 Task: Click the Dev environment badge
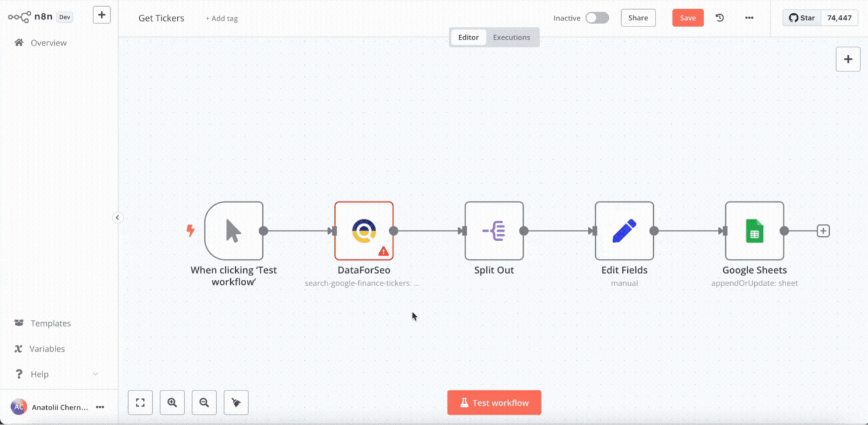click(65, 17)
